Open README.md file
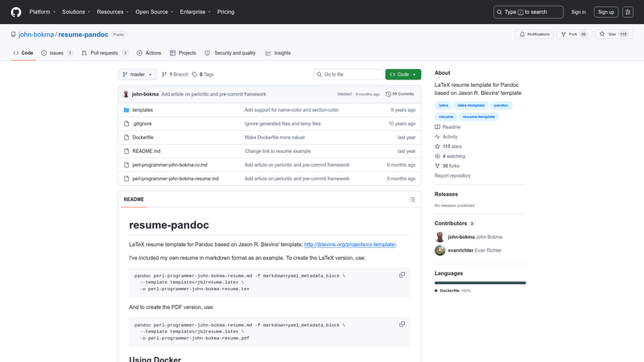Image resolution: width=644 pixels, height=362 pixels. pos(147,151)
